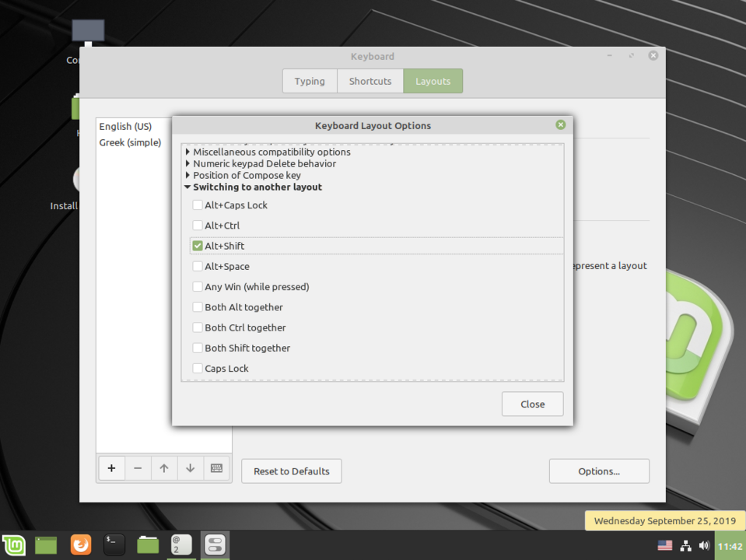Collapse Switching to another layout section
This screenshot has width=746, height=560.
188,187
